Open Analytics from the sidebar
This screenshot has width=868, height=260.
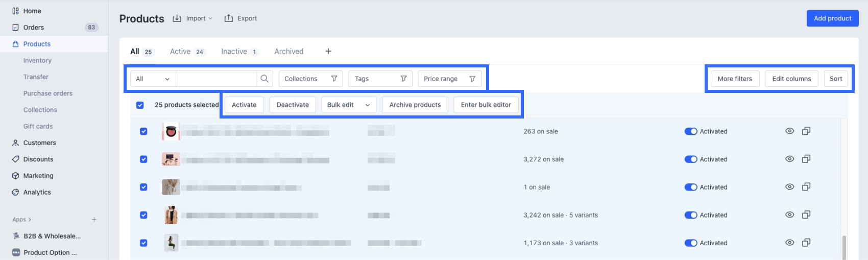[37, 192]
